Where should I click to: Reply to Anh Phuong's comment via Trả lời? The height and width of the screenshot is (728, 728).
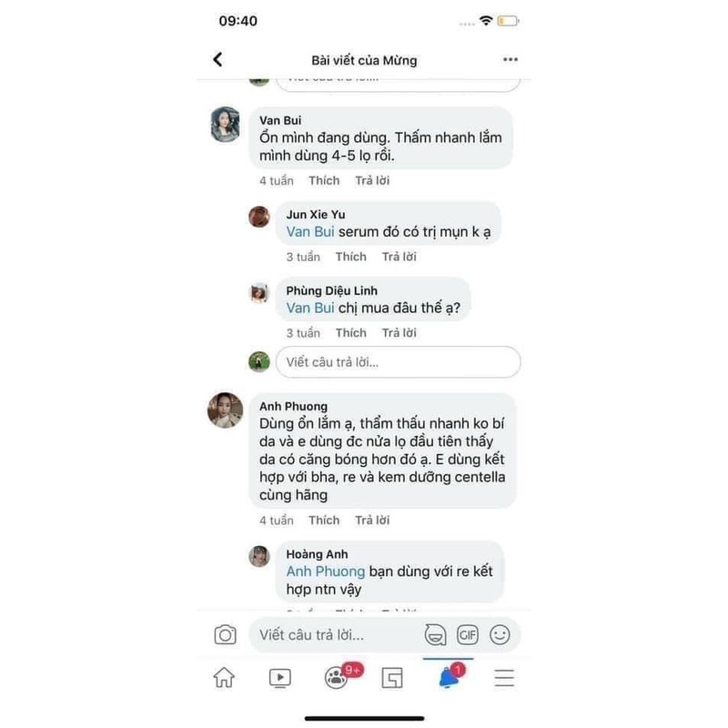pos(372,521)
